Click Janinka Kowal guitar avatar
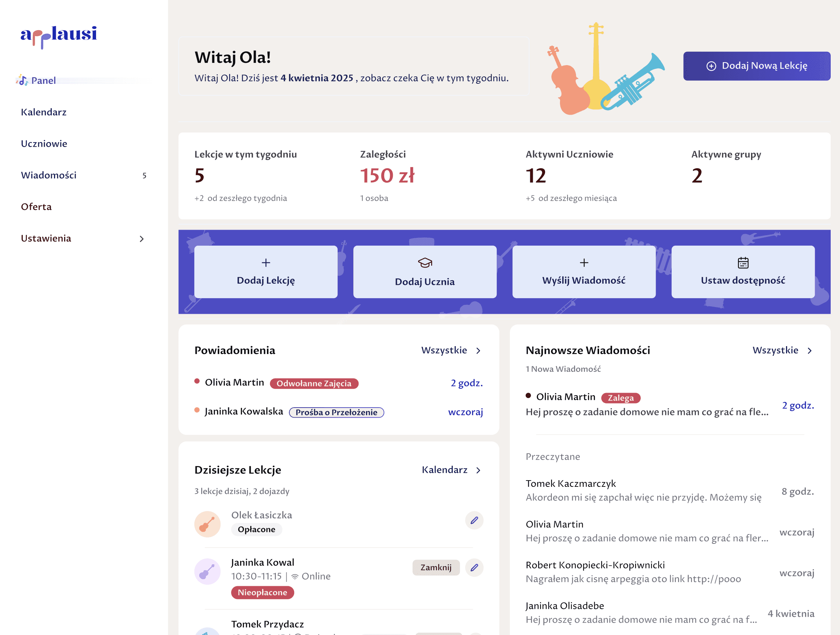840x635 pixels. tap(207, 571)
